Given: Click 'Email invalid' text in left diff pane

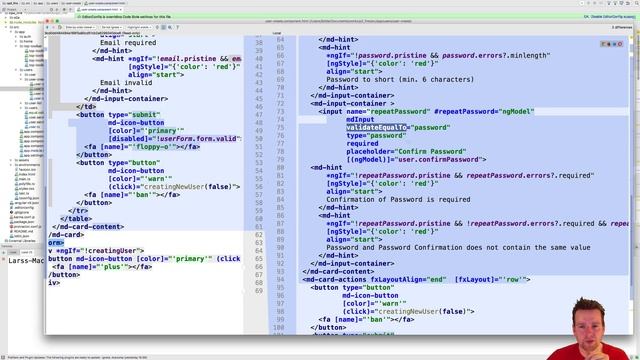Looking at the screenshot, I should point(126,82).
